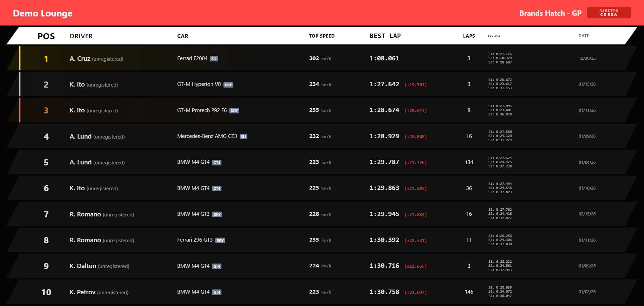The image size is (644, 306).
Task: Click the Assetto Corsa logo badge
Action: (609, 13)
